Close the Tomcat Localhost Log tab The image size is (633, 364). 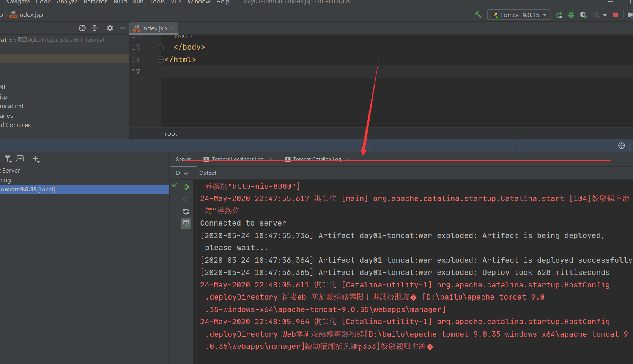(271, 159)
